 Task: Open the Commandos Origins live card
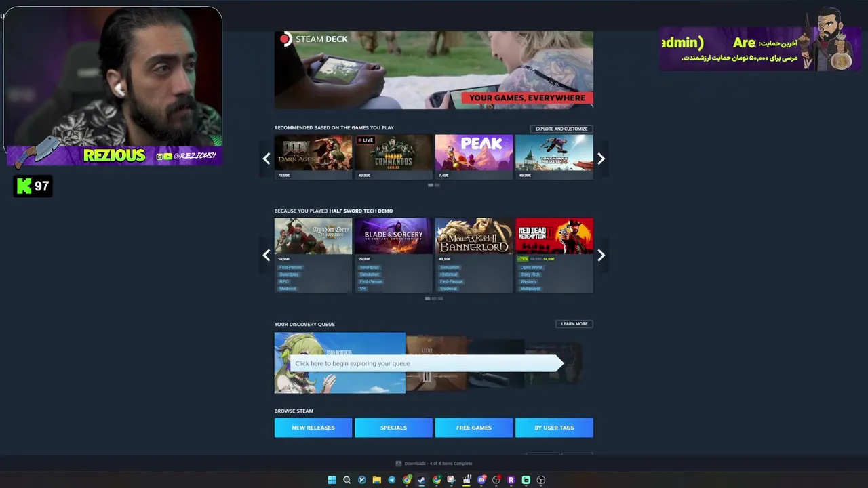click(393, 157)
